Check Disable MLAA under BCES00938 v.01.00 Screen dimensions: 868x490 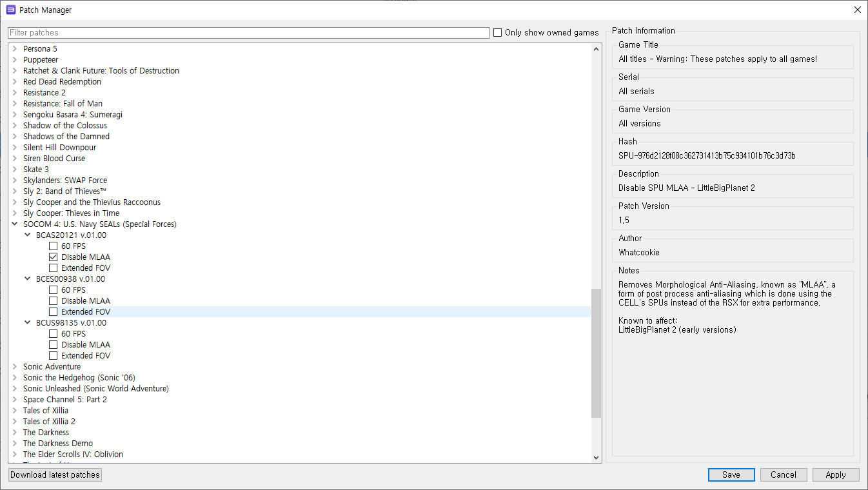[54, 301]
